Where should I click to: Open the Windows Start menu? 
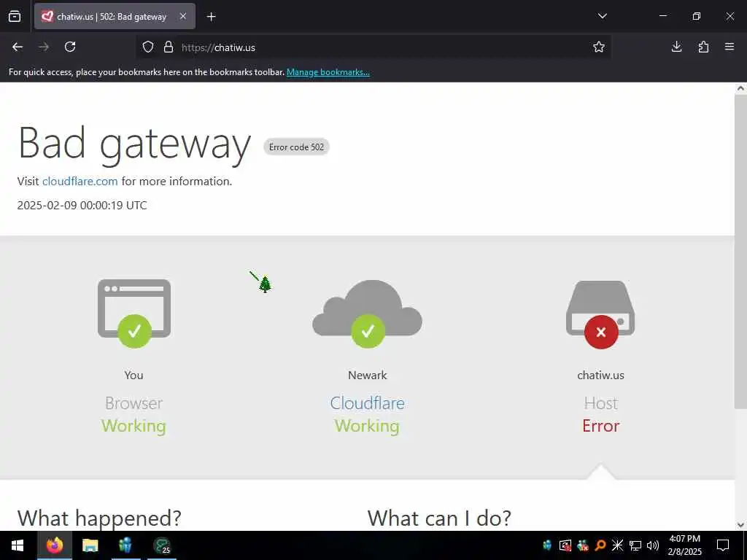click(x=18, y=545)
